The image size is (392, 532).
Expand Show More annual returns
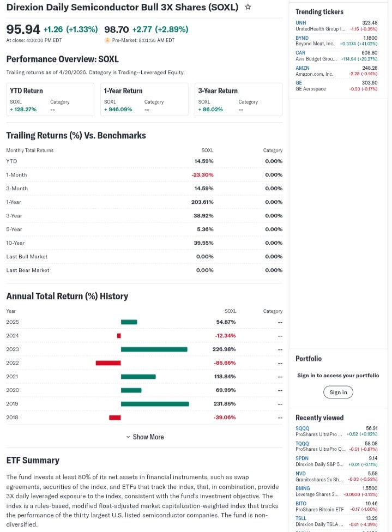pos(148,437)
